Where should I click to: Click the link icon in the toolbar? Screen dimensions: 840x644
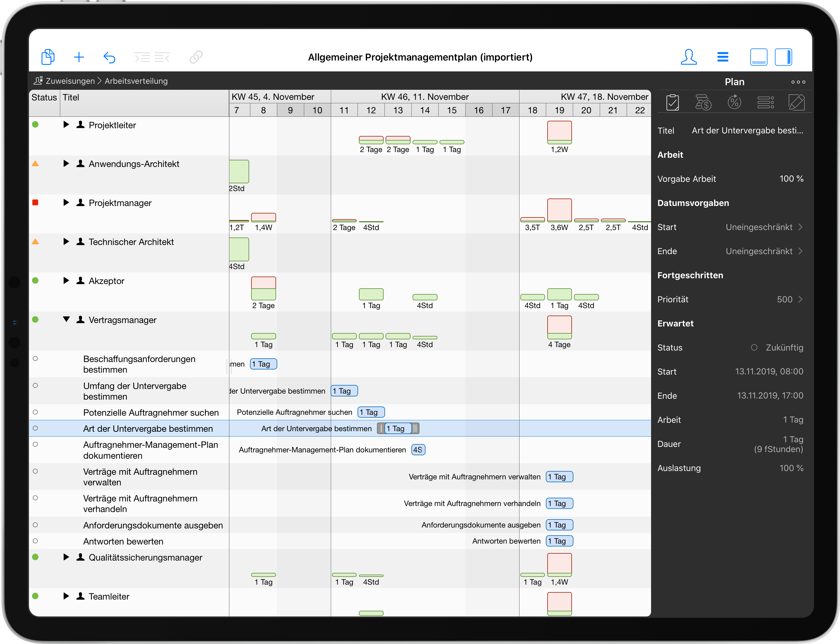(196, 57)
